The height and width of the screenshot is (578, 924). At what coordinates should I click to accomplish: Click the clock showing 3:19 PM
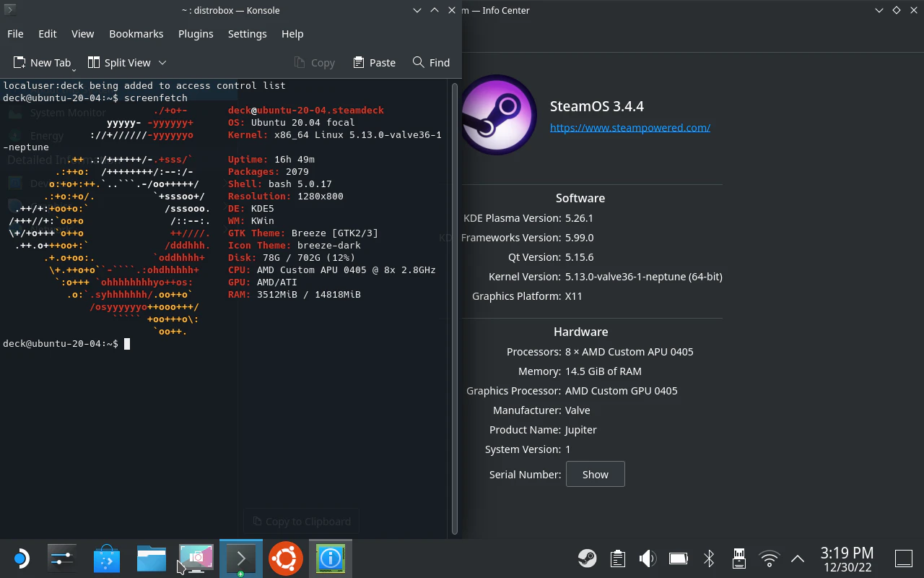click(847, 553)
